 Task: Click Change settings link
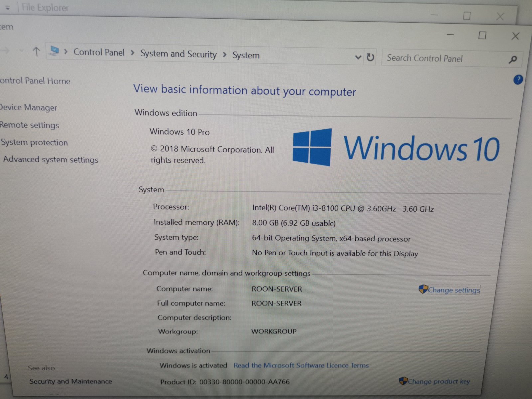pos(454,290)
